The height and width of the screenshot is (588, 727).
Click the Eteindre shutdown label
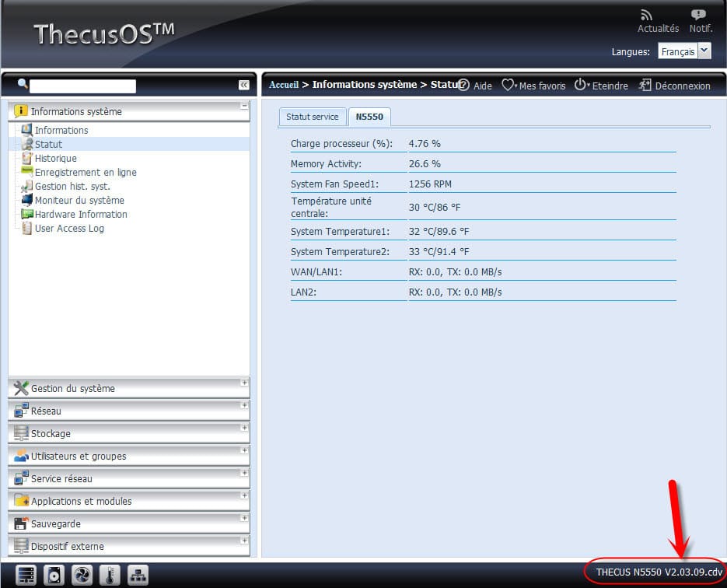(610, 86)
